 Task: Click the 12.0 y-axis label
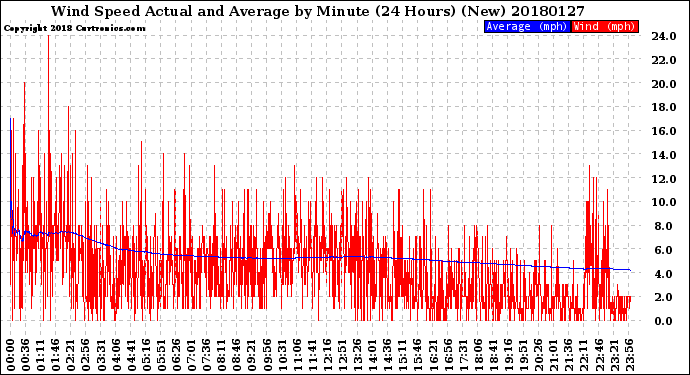(664, 179)
